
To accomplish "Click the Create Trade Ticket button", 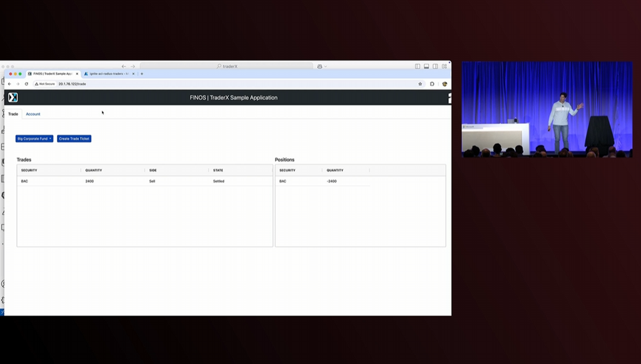I will click(74, 139).
